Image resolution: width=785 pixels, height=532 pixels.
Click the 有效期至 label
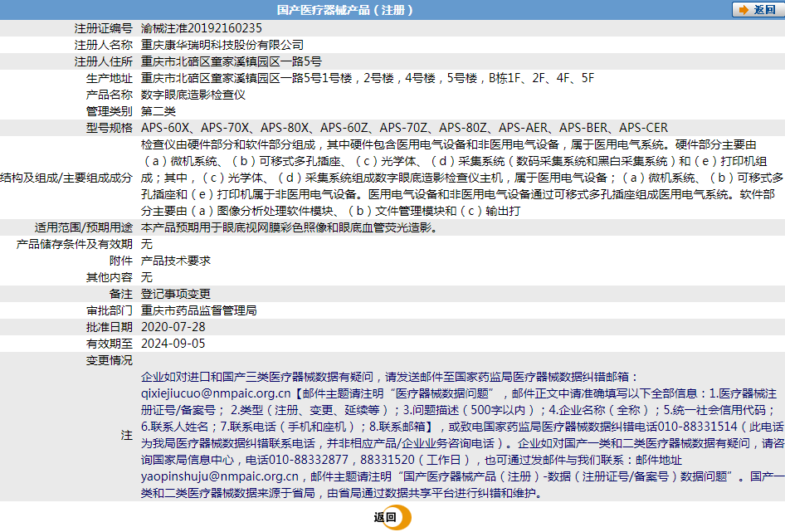tap(110, 343)
